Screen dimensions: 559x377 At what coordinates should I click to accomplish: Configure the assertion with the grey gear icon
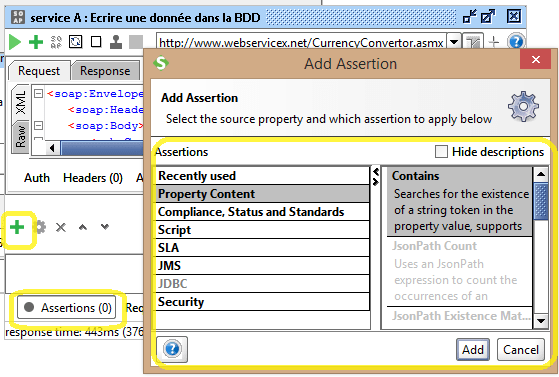point(40,227)
